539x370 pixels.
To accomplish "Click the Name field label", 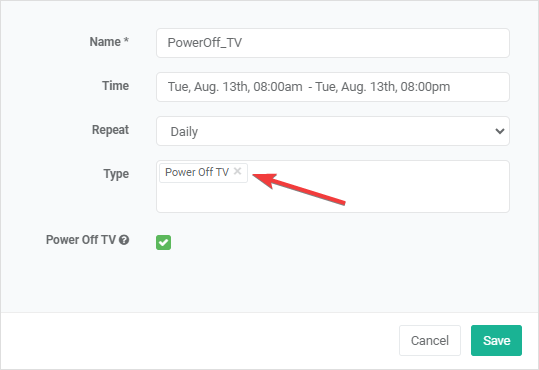I will [x=105, y=42].
